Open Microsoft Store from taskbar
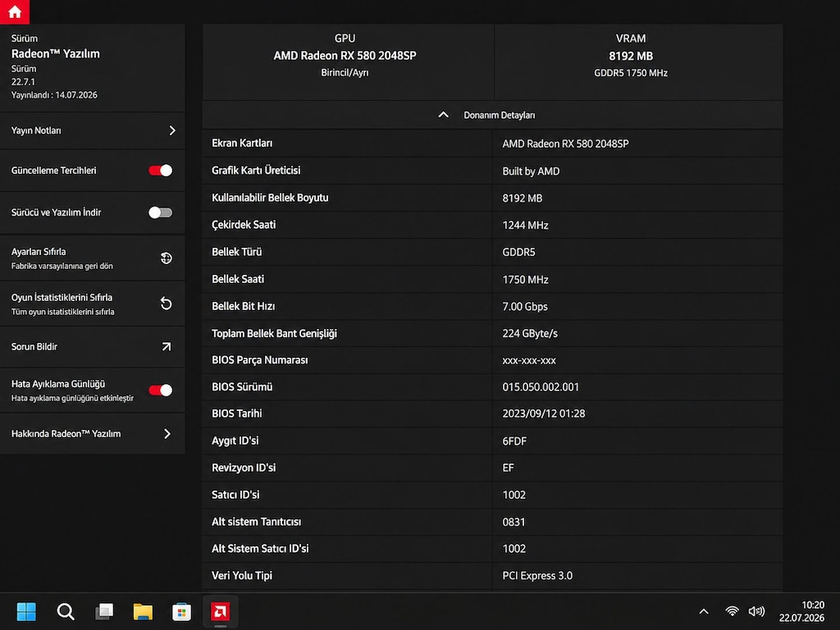840x630 pixels. (181, 611)
